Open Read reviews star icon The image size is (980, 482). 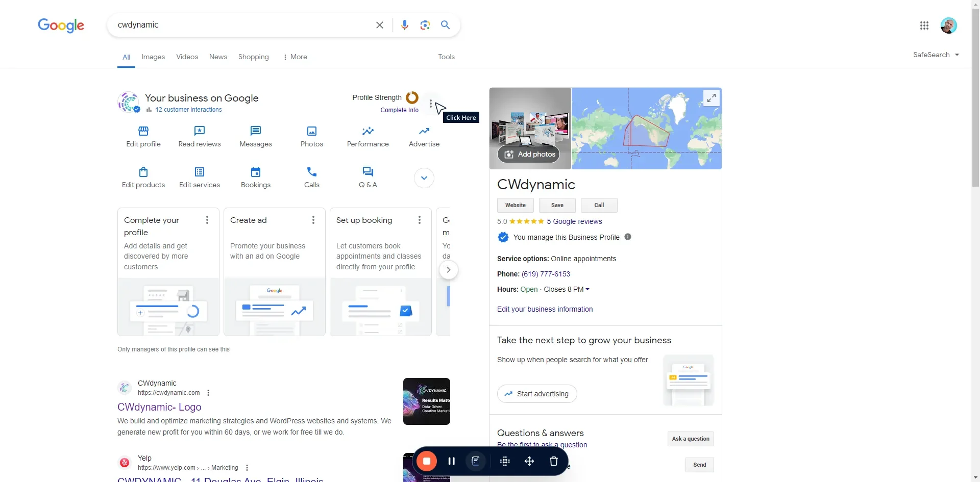pos(200,131)
